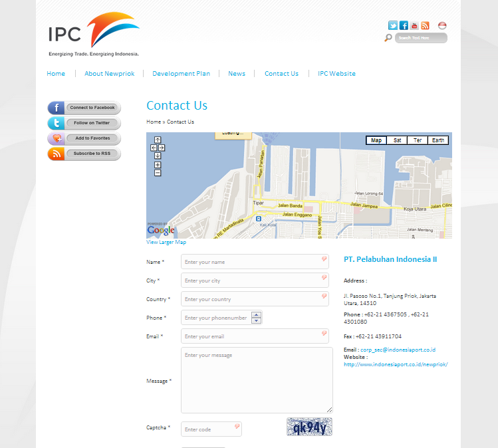Screen dimensions: 498x448
Task: Focus the City input field
Action: [255, 280]
